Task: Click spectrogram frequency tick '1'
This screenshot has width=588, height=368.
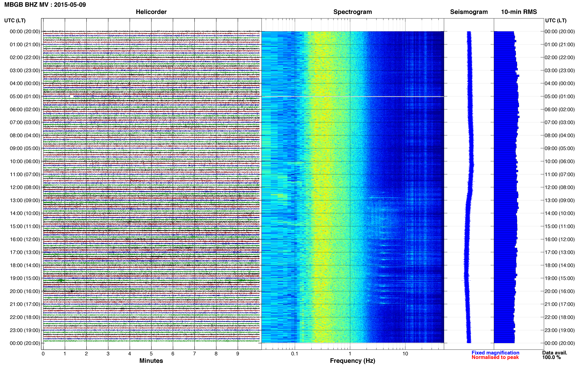Action: click(x=350, y=354)
